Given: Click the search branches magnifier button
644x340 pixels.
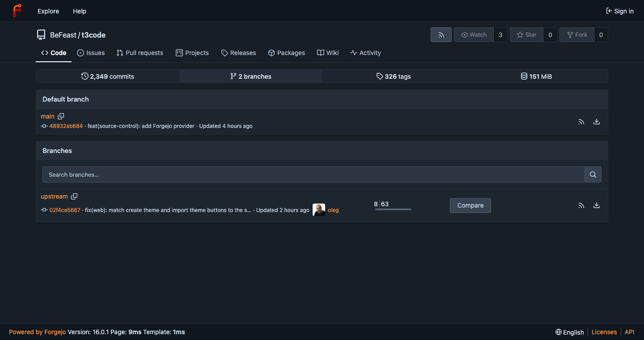Looking at the screenshot, I should [593, 174].
